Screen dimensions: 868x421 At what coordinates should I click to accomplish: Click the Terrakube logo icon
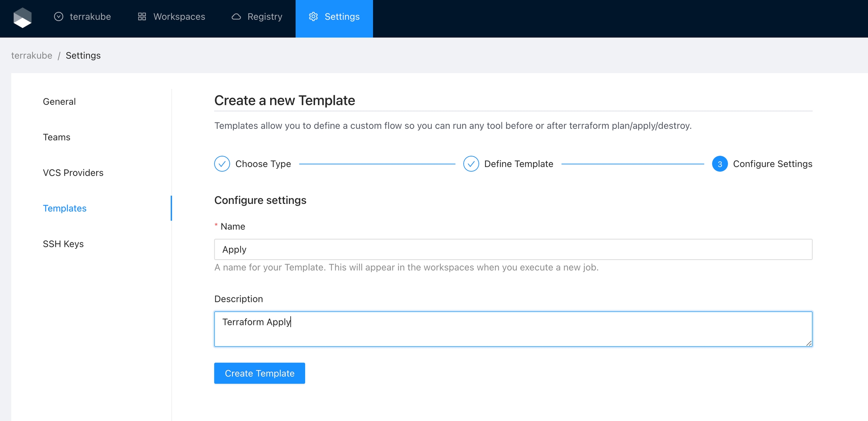click(x=23, y=17)
